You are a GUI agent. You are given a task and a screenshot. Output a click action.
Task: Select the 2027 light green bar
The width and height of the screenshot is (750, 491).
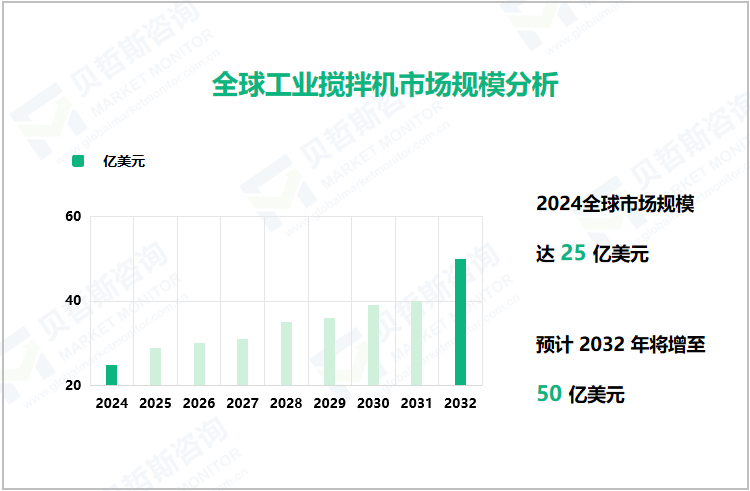(243, 362)
